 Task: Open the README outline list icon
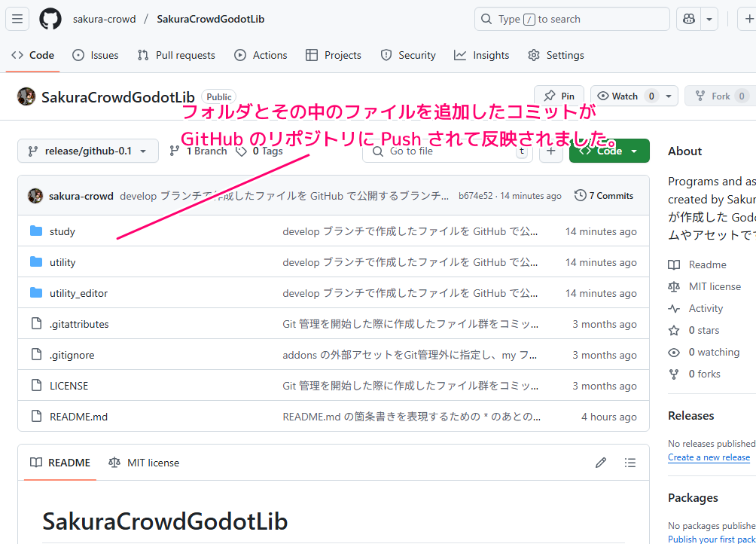click(x=630, y=463)
